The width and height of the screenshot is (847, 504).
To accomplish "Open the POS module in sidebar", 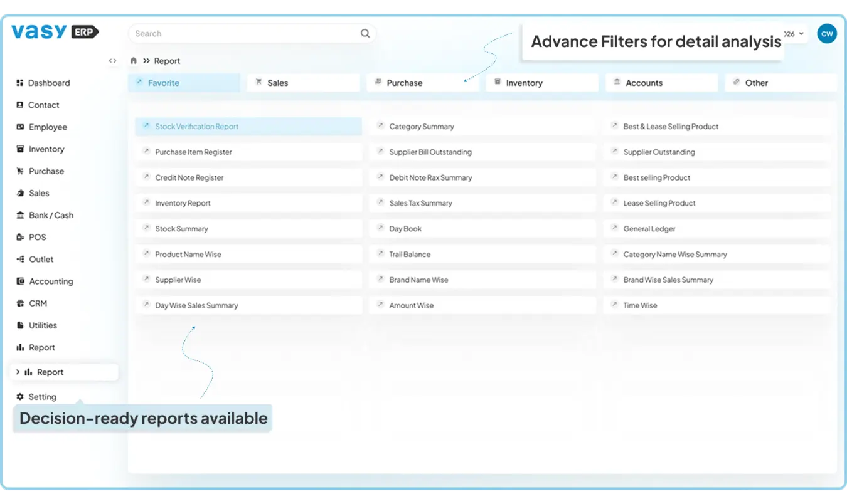I will pos(37,237).
